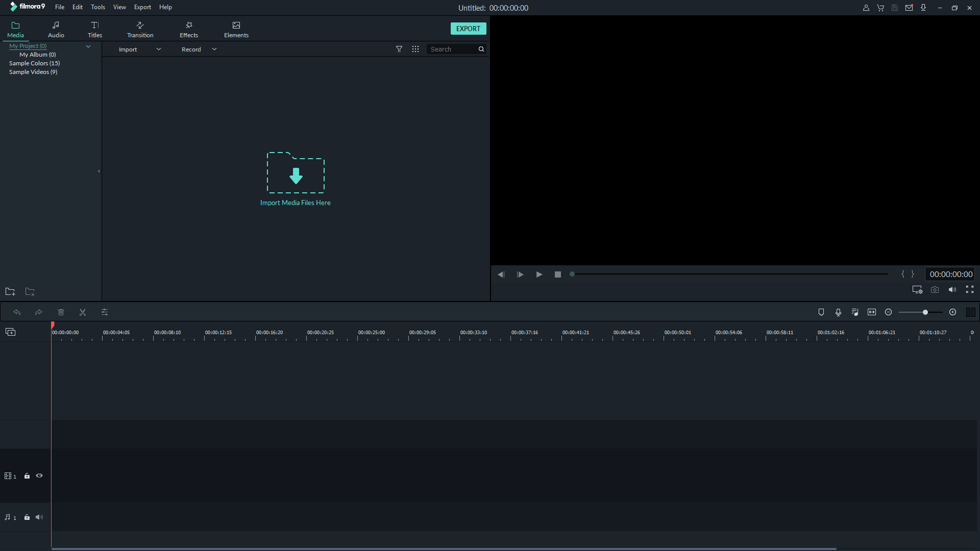Viewport: 980px width, 551px height.
Task: Click Import Media Files Here
Action: pyautogui.click(x=296, y=203)
